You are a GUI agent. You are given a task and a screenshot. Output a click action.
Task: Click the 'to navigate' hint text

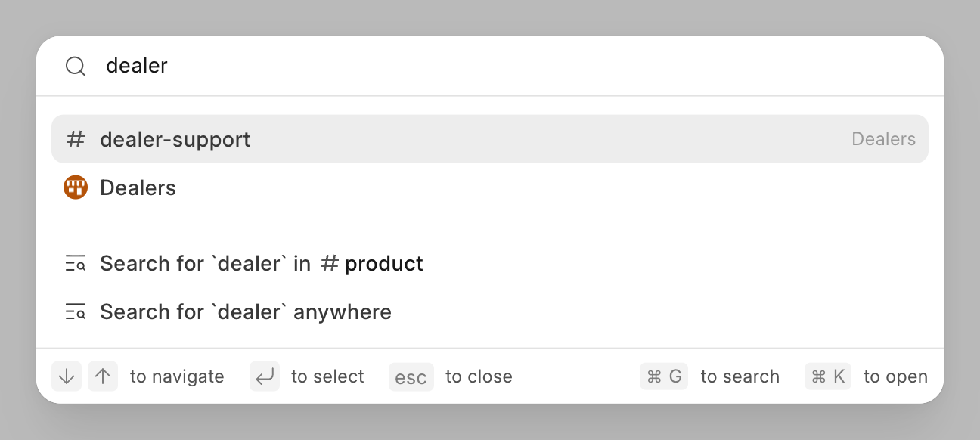[x=177, y=376]
